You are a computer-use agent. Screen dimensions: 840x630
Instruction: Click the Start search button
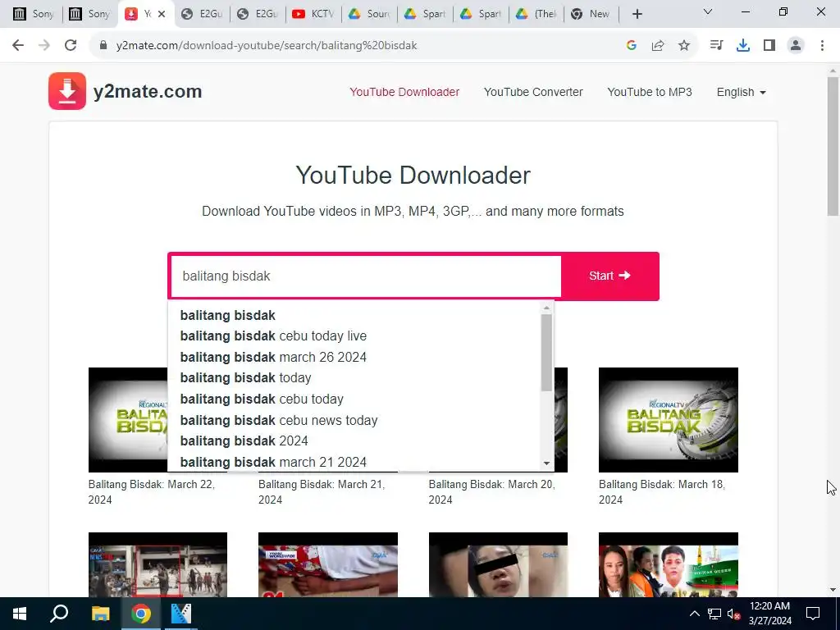tap(609, 276)
